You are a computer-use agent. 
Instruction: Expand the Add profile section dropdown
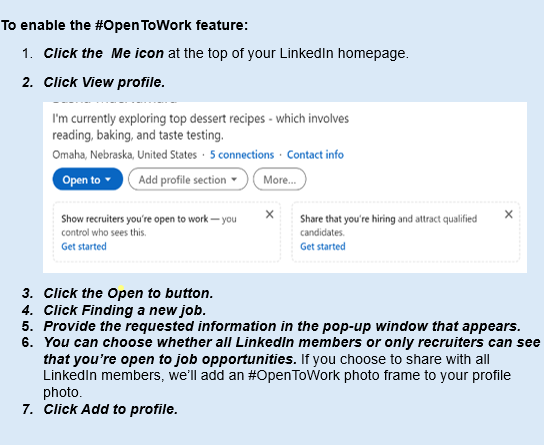pos(188,179)
